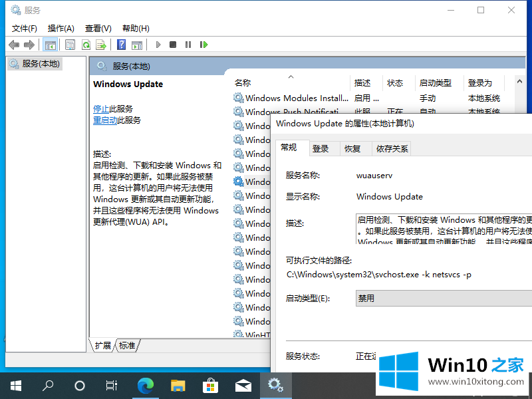Select the WinHT service row at list bottom
The image size is (532, 399).
point(251,334)
